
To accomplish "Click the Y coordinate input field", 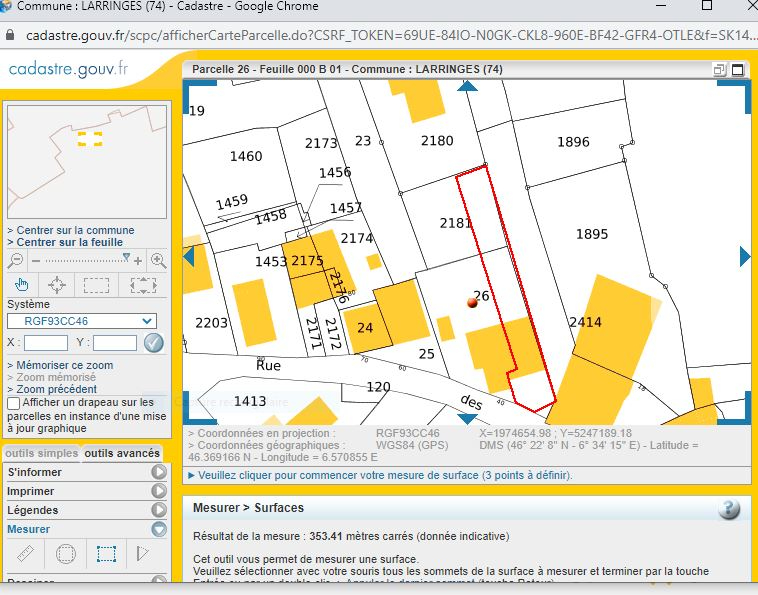I will click(x=115, y=343).
